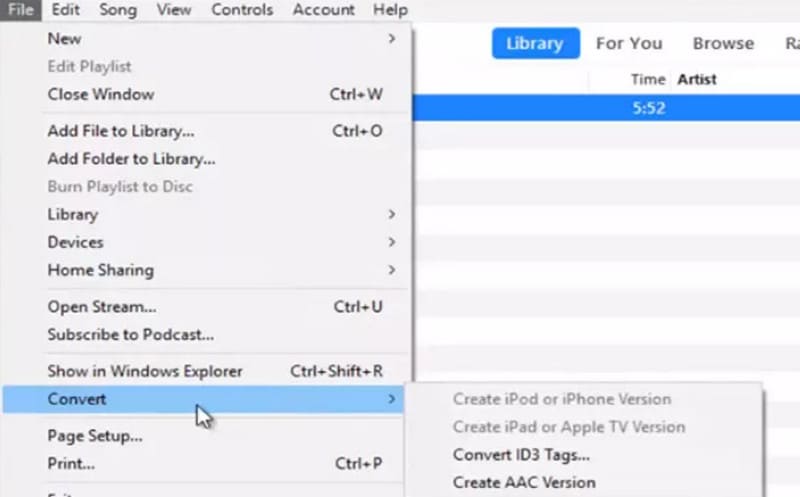Select Convert ID3 Tags option
800x497 pixels.
point(584,455)
